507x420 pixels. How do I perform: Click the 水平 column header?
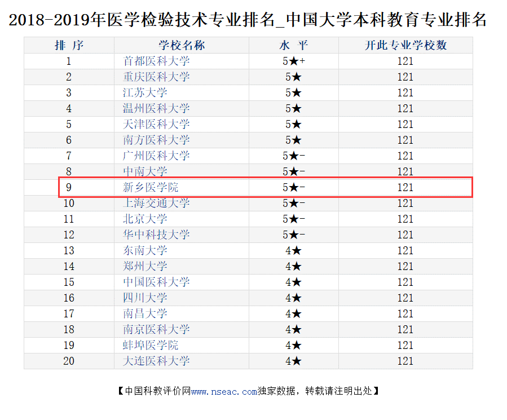coord(294,45)
